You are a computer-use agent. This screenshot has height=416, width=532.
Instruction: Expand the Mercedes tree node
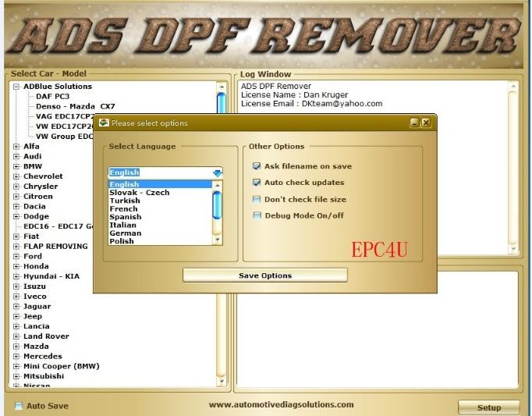click(x=16, y=357)
